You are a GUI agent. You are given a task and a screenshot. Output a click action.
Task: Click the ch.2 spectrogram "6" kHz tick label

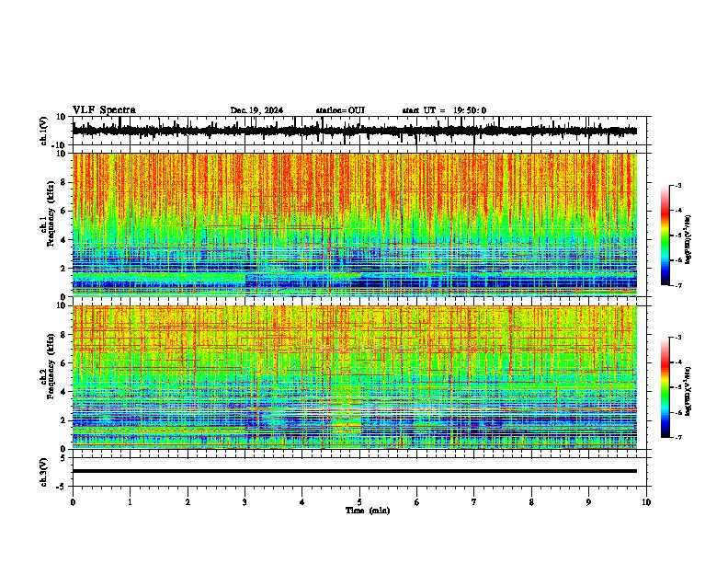tap(63, 363)
